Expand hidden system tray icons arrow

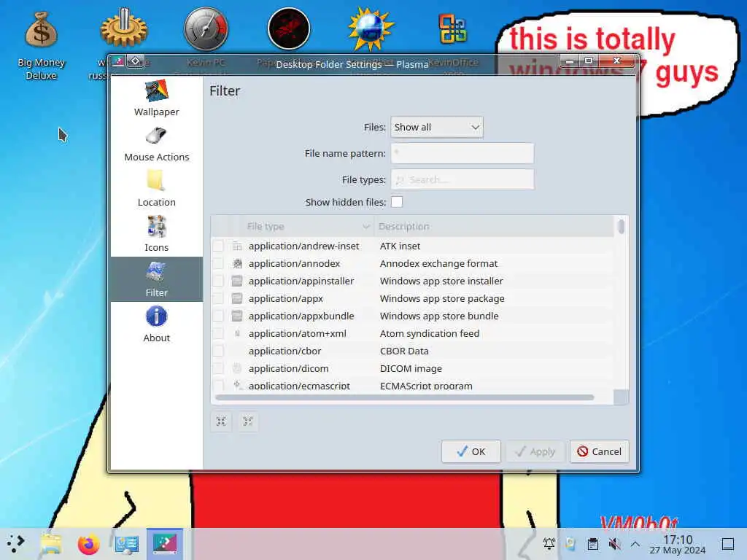tap(635, 543)
